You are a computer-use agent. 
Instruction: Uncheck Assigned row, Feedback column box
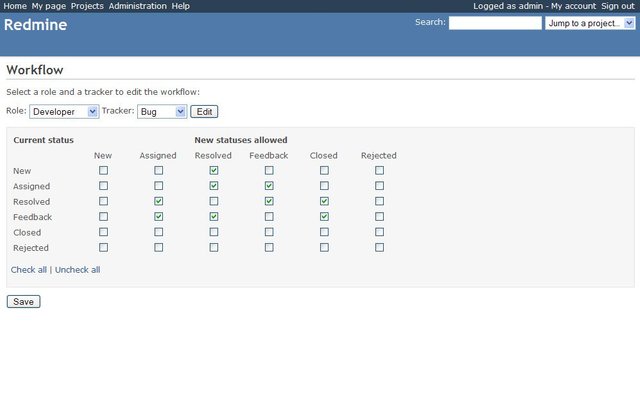click(x=269, y=186)
